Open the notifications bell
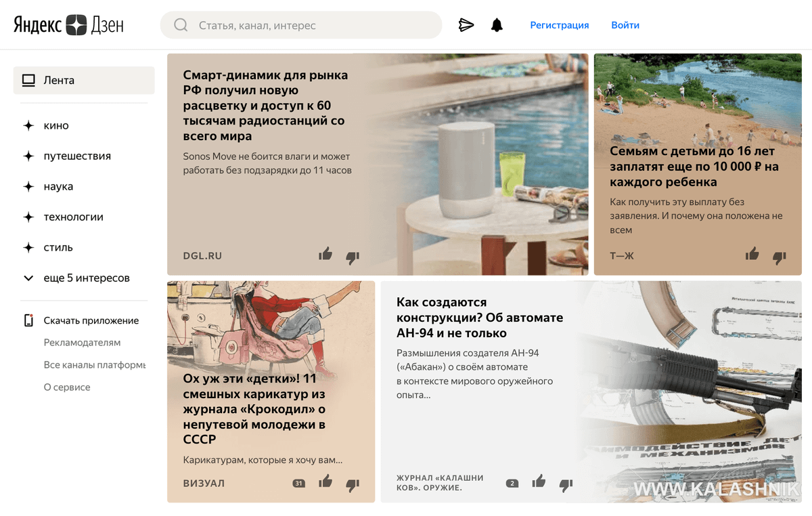This screenshot has height=516, width=812. point(497,25)
